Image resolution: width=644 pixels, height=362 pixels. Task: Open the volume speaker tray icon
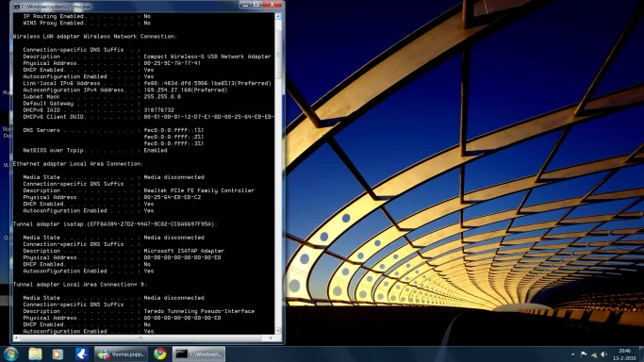(x=604, y=354)
